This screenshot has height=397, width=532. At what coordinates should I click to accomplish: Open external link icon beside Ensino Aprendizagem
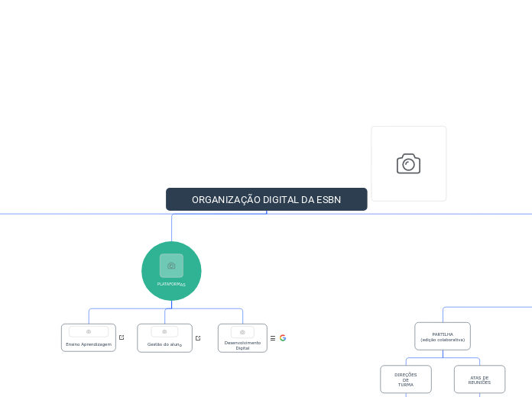tap(122, 337)
